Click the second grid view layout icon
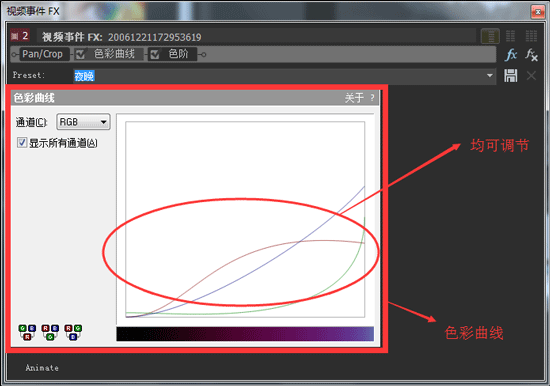The image size is (550, 386). [x=510, y=36]
